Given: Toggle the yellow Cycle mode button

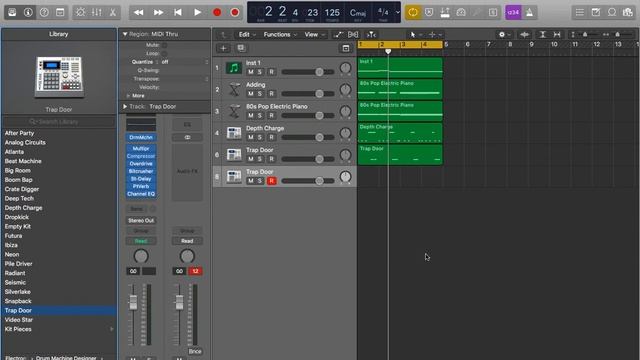Looking at the screenshot, I should (413, 12).
